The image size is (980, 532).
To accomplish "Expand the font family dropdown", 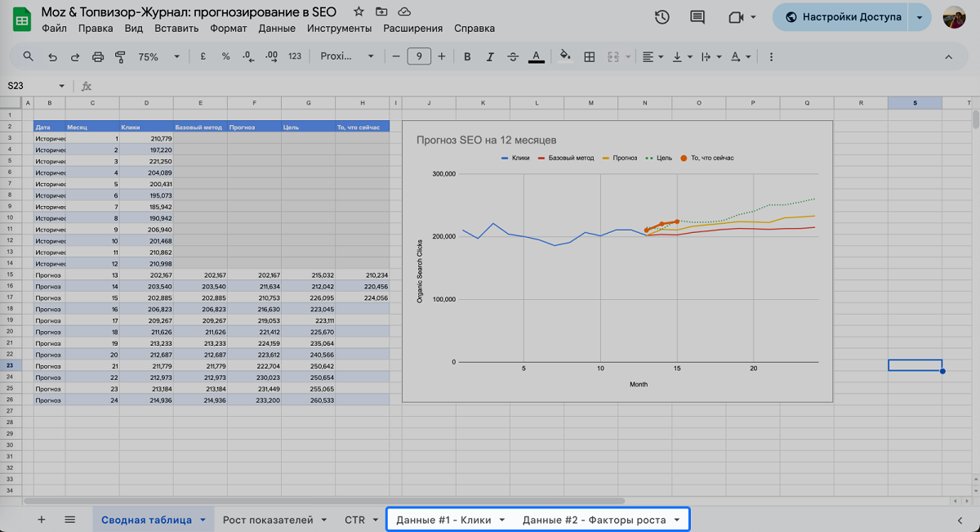I will click(x=347, y=56).
